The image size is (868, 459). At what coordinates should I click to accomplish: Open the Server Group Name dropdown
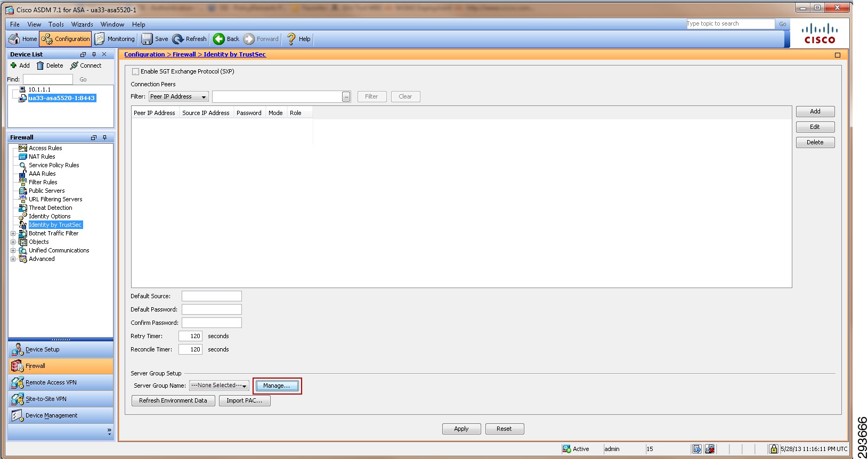tap(219, 386)
